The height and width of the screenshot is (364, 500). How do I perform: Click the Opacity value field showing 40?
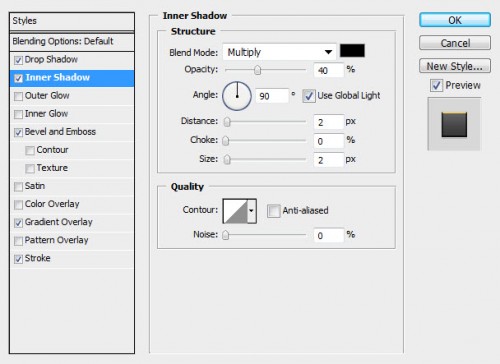[328, 70]
